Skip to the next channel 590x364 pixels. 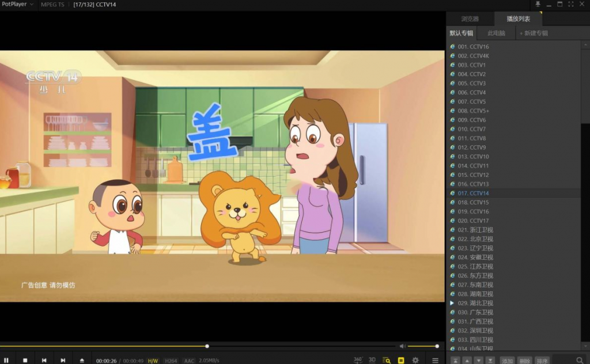pos(63,360)
